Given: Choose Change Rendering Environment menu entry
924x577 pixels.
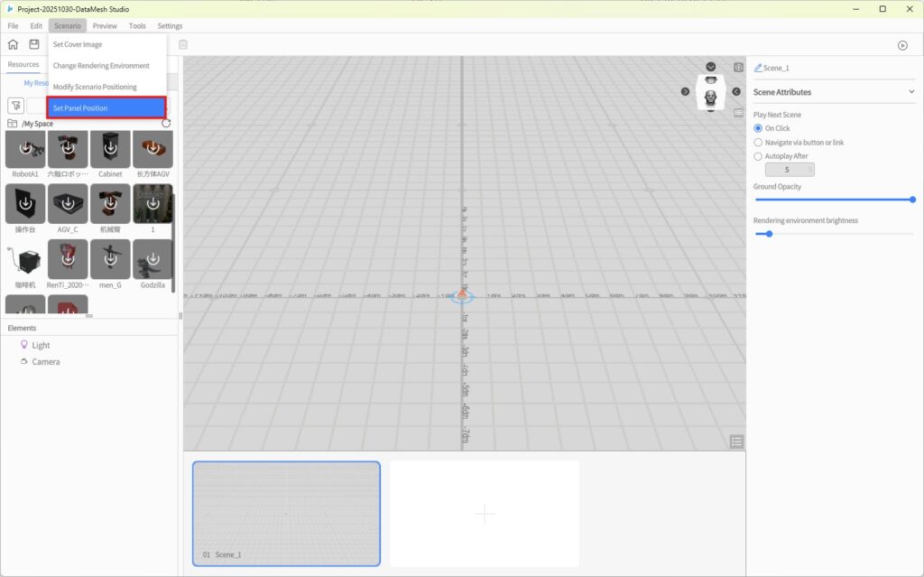Looking at the screenshot, I should tap(101, 66).
